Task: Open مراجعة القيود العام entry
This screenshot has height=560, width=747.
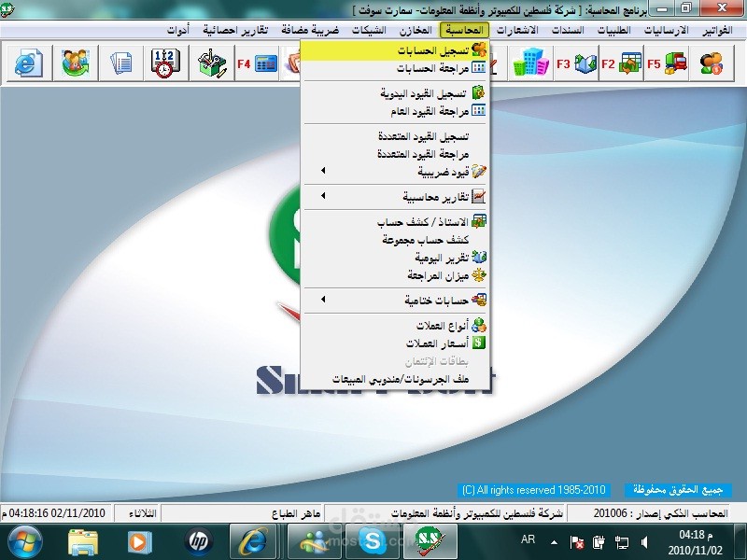Action: point(395,111)
